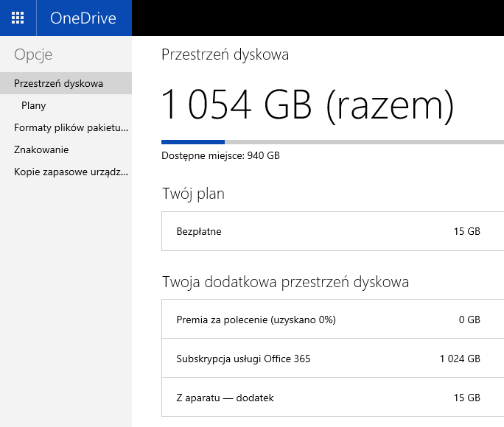Click the blue storage usage bar
Viewport: 504px width, 427px height.
193,141
